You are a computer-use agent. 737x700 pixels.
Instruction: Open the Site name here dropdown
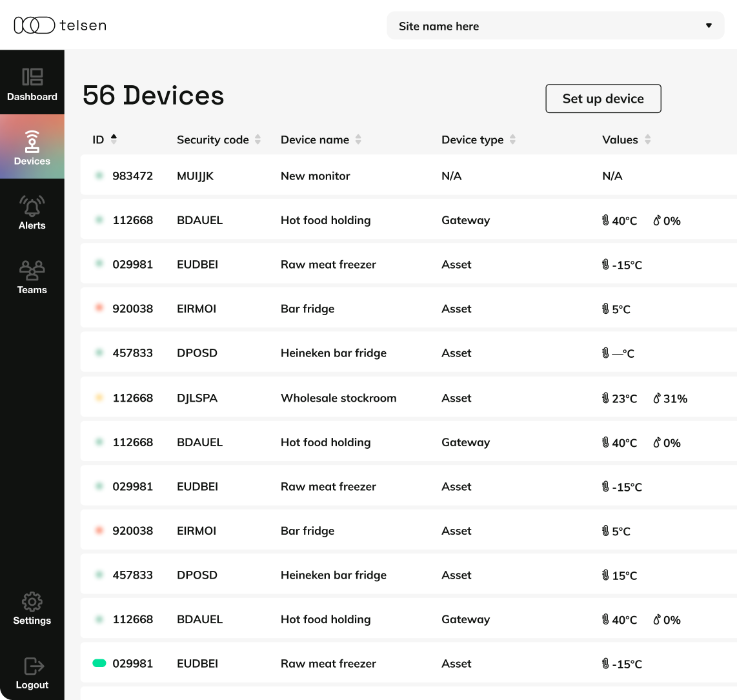tap(555, 26)
